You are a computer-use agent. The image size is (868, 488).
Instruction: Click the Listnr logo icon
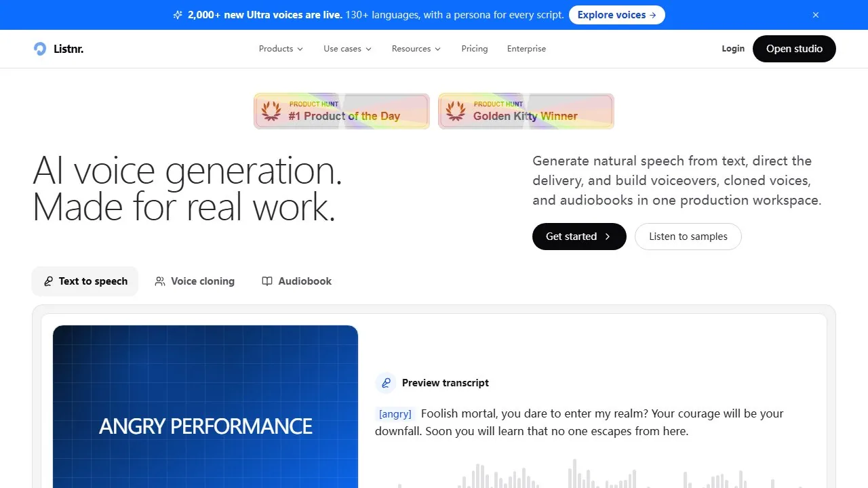pyautogui.click(x=40, y=49)
